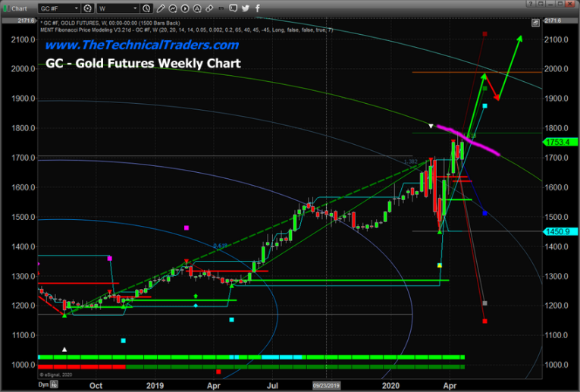
Task: Click the chart detach icon near 2171.6
Action: [x=535, y=23]
